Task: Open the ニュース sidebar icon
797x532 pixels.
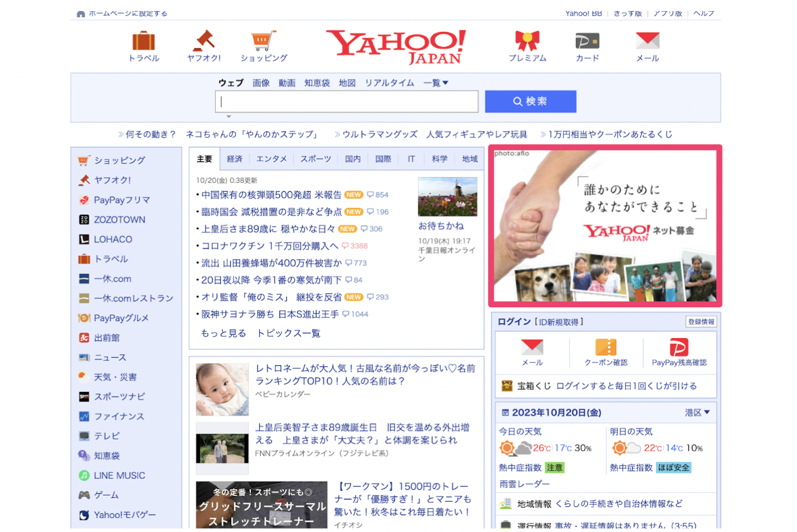Action: click(84, 358)
